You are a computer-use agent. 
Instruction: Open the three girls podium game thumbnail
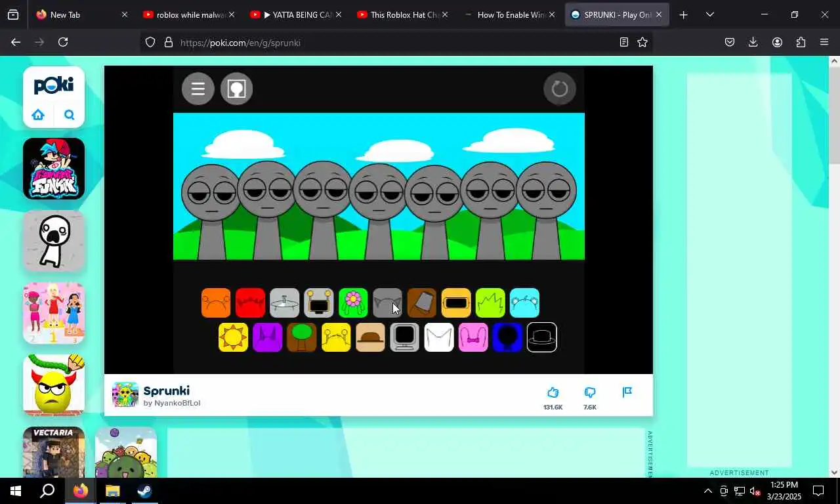tap(54, 313)
